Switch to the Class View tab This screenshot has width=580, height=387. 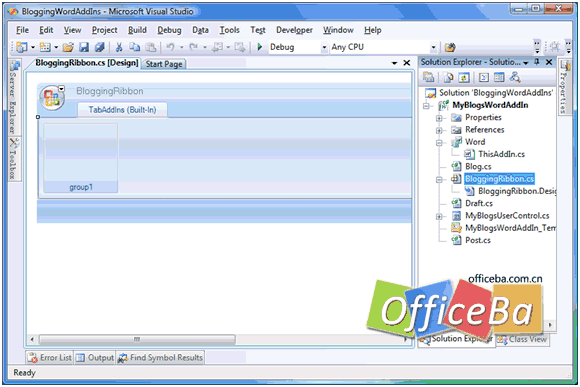tap(523, 339)
